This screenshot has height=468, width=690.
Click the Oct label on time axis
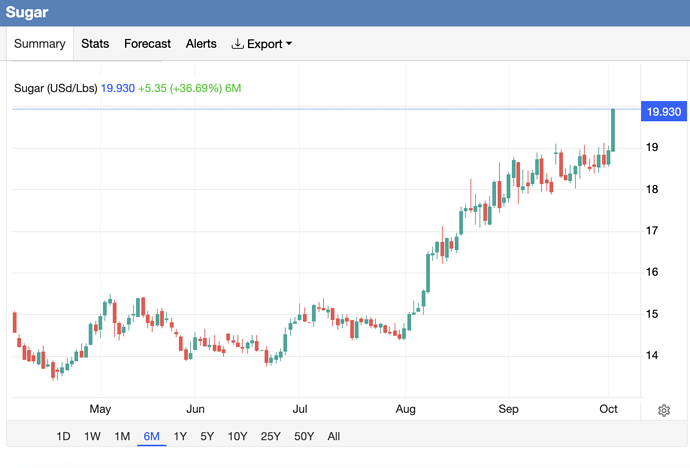coord(608,409)
